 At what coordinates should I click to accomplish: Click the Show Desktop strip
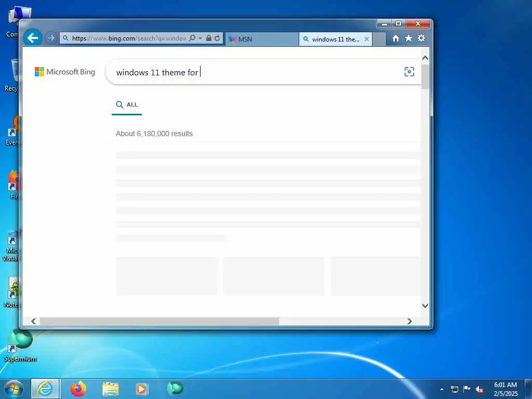(528, 389)
